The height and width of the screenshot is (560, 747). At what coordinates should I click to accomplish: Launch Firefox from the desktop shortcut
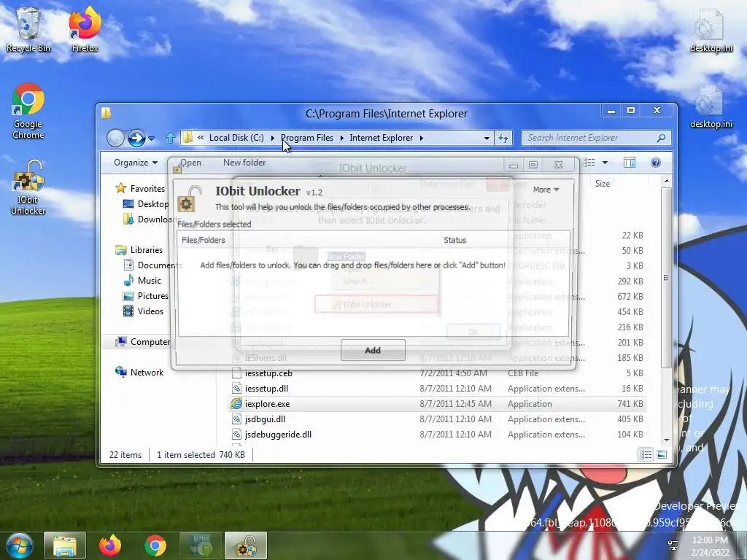pos(85,29)
